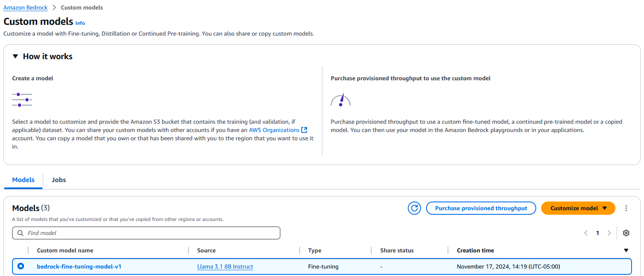Click Purchase provisioned throughput button
The height and width of the screenshot is (276, 644).
(481, 208)
